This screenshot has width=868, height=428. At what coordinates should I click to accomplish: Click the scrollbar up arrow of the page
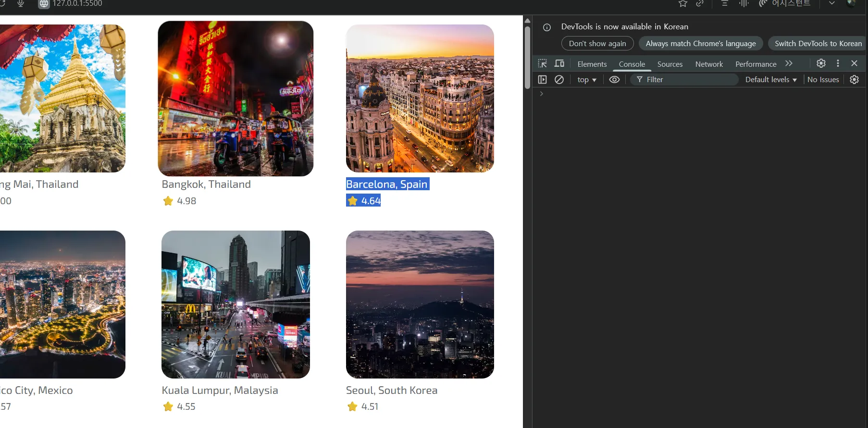[527, 20]
